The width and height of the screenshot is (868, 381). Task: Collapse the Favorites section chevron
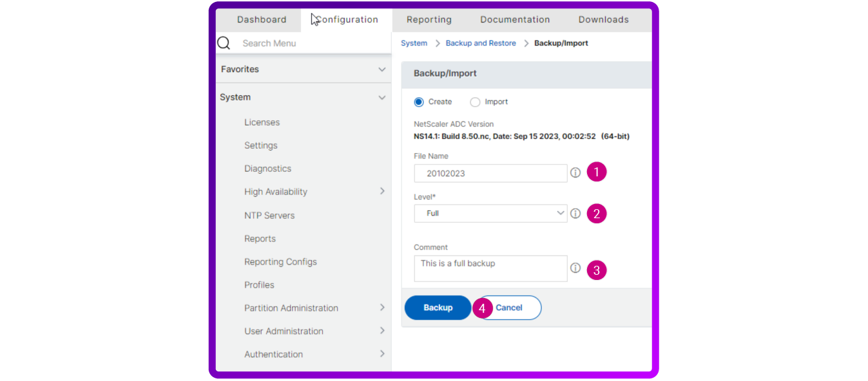(382, 70)
